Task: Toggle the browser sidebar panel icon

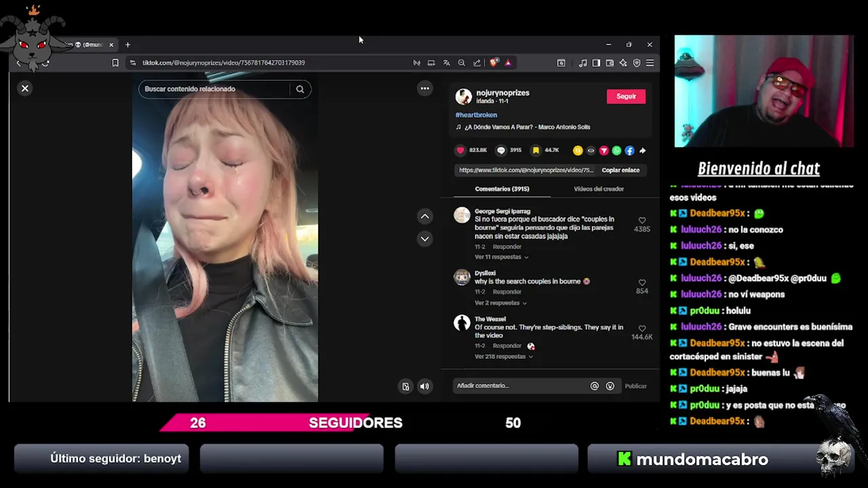Action: 596,62
